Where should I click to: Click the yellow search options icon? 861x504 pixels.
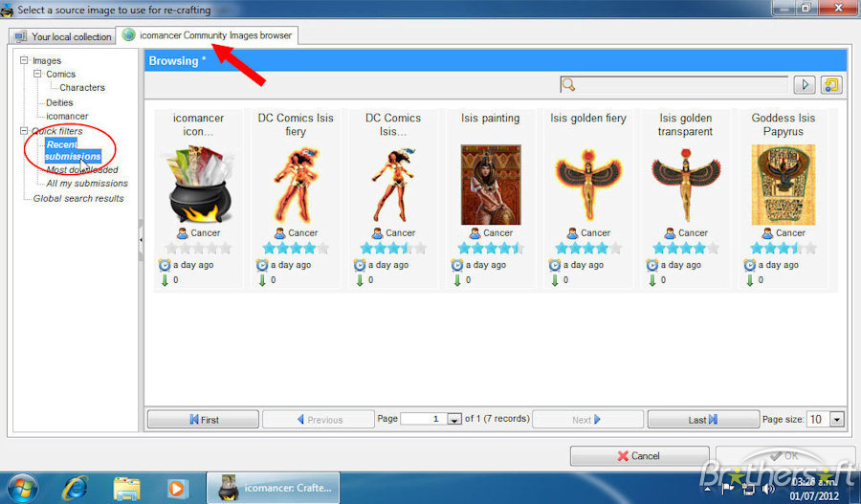click(x=831, y=85)
